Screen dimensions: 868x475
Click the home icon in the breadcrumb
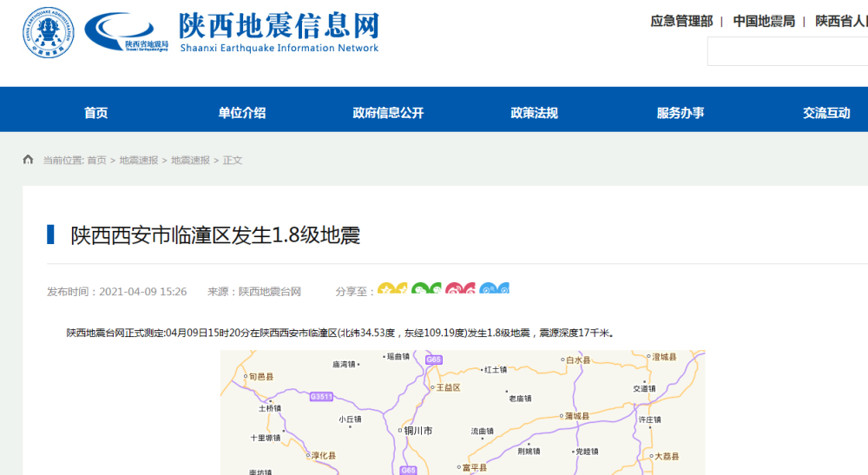point(29,160)
